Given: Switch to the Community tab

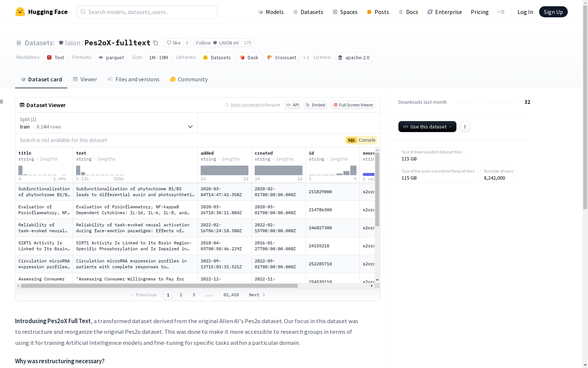Looking at the screenshot, I should pyautogui.click(x=189, y=79).
